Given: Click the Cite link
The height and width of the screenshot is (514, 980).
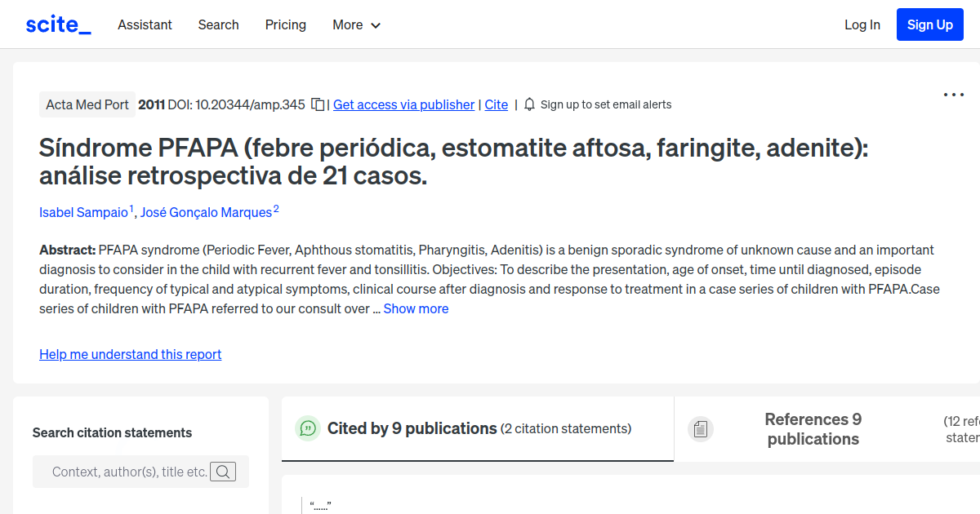Looking at the screenshot, I should [496, 104].
